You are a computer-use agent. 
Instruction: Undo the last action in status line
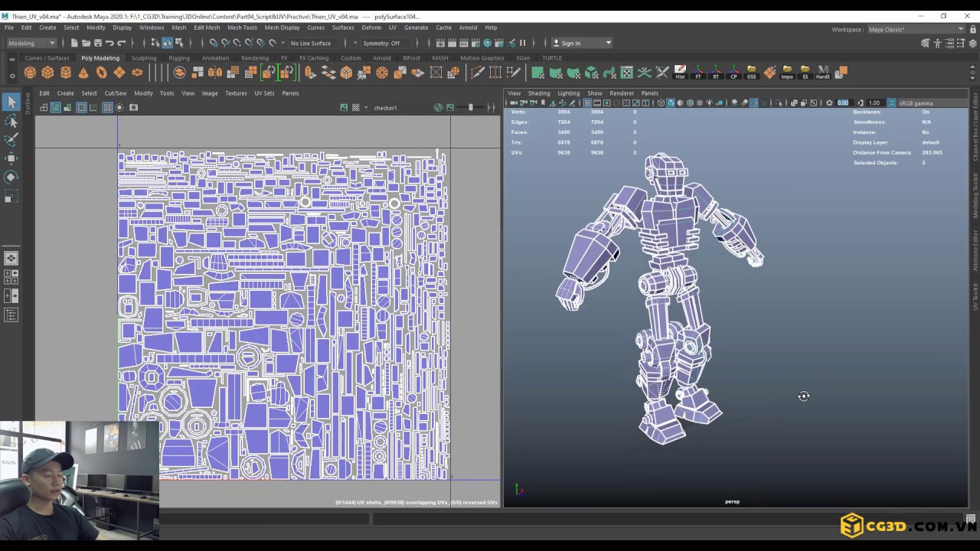(109, 43)
